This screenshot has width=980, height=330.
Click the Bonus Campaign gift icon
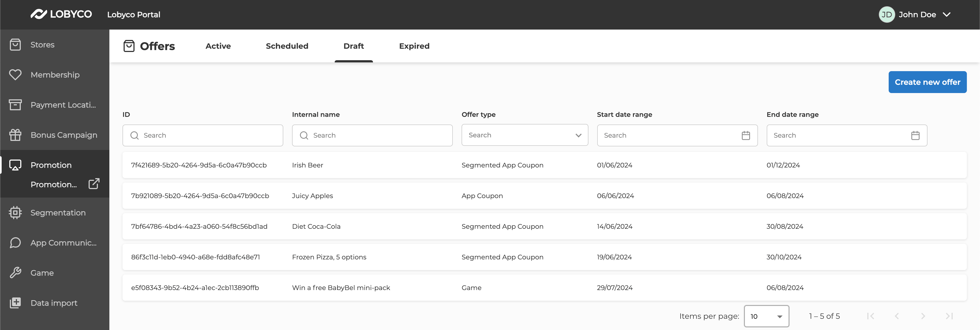pos(15,135)
